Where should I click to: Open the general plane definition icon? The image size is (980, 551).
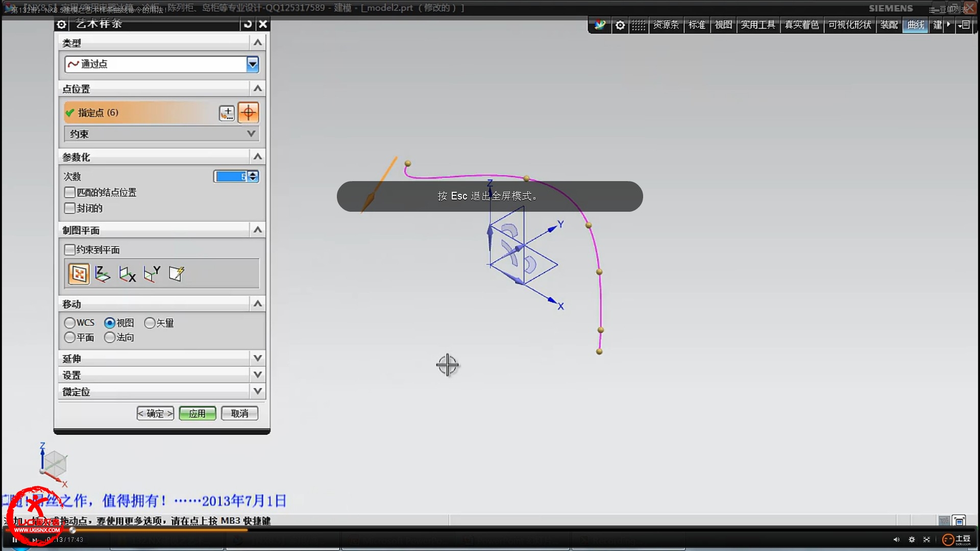pos(176,274)
